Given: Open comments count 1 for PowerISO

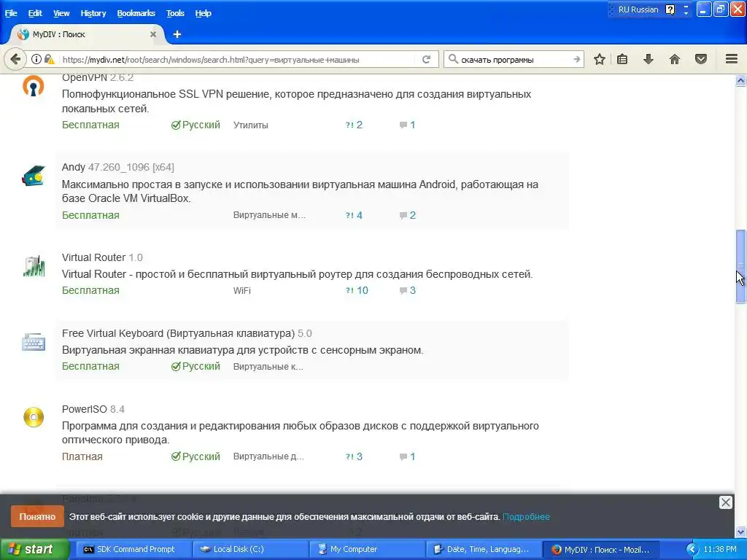Looking at the screenshot, I should click(408, 456).
